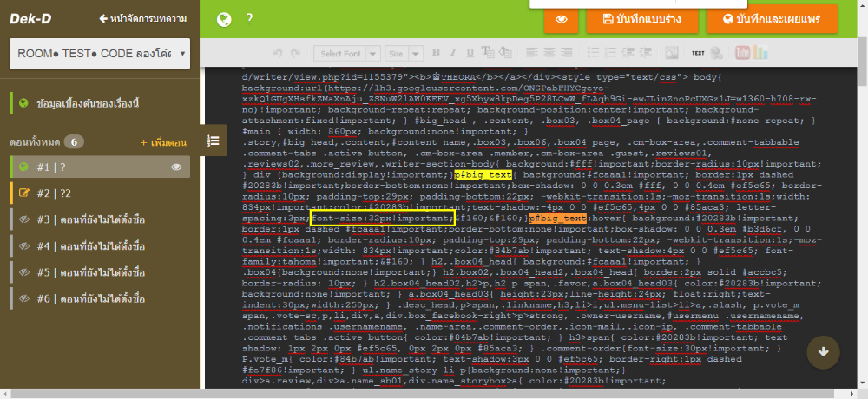Click hidden-eye icon of chapter #4
Screen dimensions: 868x399
23,246
